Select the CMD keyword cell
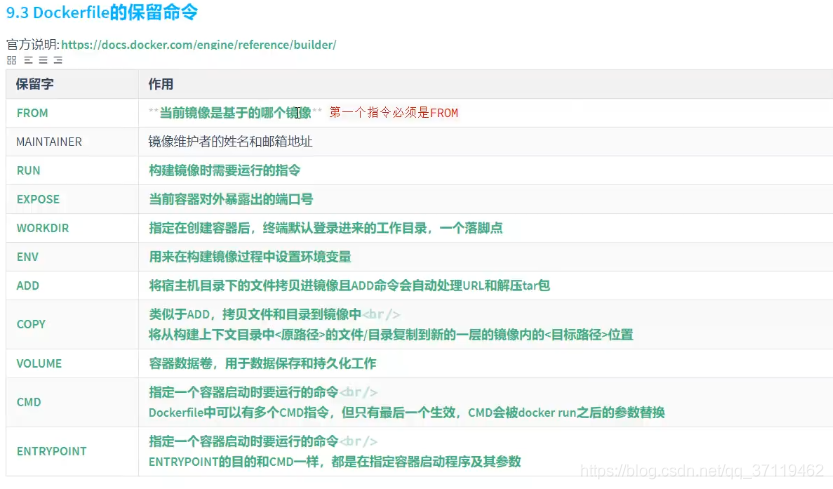The image size is (833, 489). click(72, 402)
